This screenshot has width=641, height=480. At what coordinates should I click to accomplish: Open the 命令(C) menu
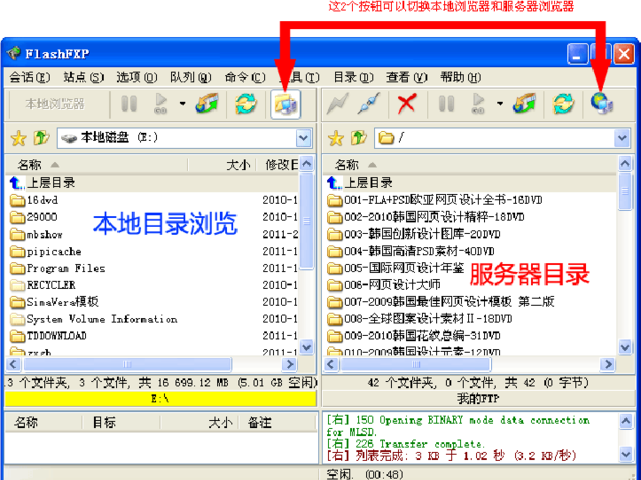click(244, 77)
